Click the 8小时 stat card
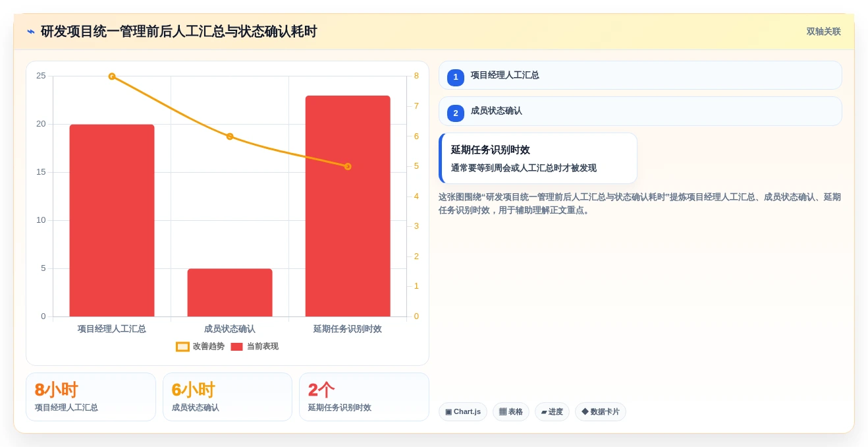868x447 pixels. pyautogui.click(x=91, y=397)
